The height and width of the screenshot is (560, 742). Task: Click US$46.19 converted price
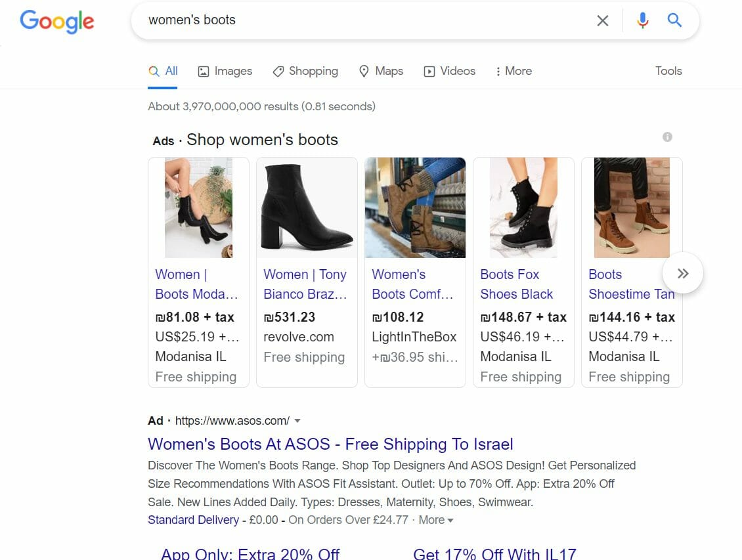523,337
